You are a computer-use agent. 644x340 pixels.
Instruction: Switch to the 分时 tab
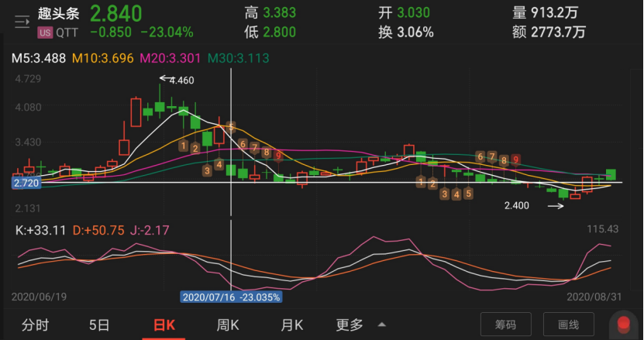[x=36, y=325]
